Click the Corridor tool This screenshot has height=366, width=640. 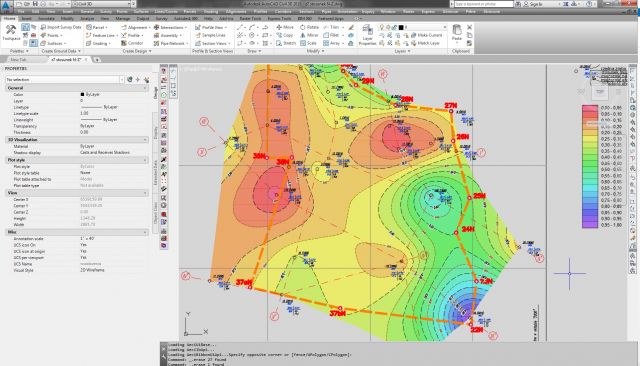tap(132, 43)
